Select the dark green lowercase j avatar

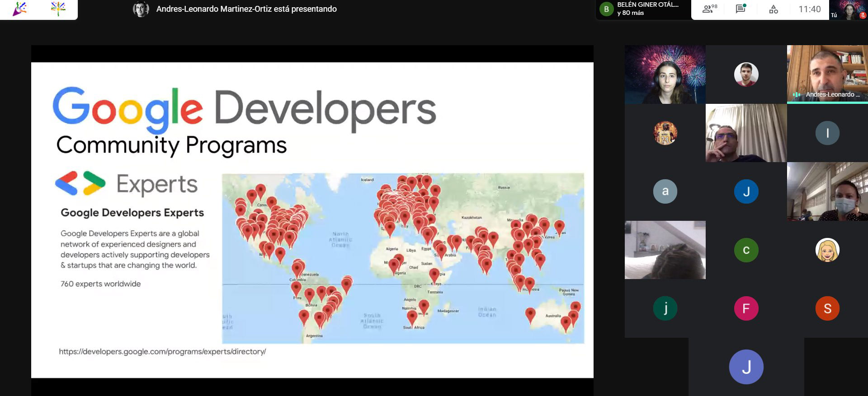pyautogui.click(x=665, y=308)
